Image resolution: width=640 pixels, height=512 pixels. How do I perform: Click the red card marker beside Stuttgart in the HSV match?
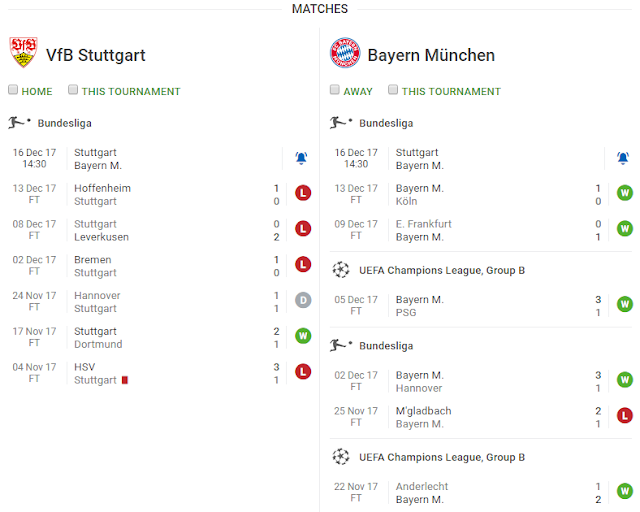124,380
